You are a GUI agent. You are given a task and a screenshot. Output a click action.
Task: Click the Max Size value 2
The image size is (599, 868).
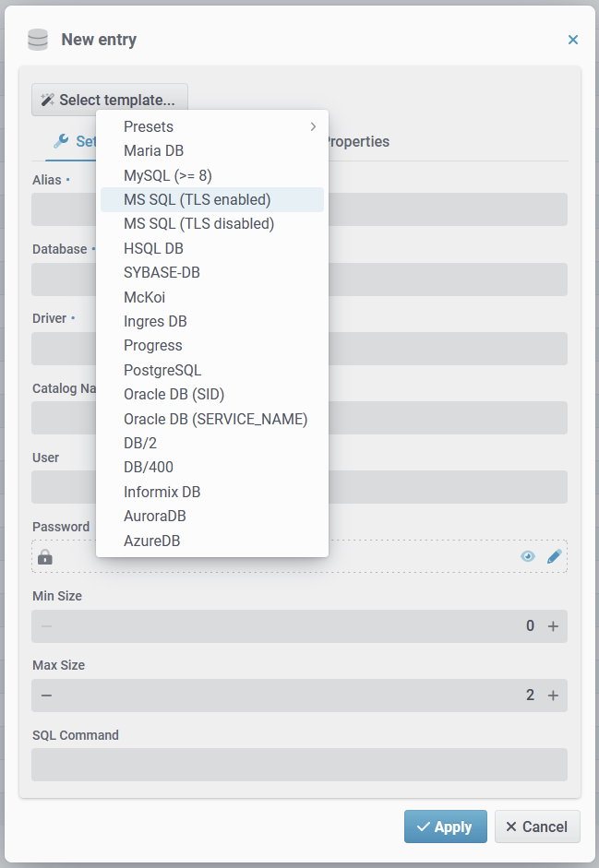[531, 696]
